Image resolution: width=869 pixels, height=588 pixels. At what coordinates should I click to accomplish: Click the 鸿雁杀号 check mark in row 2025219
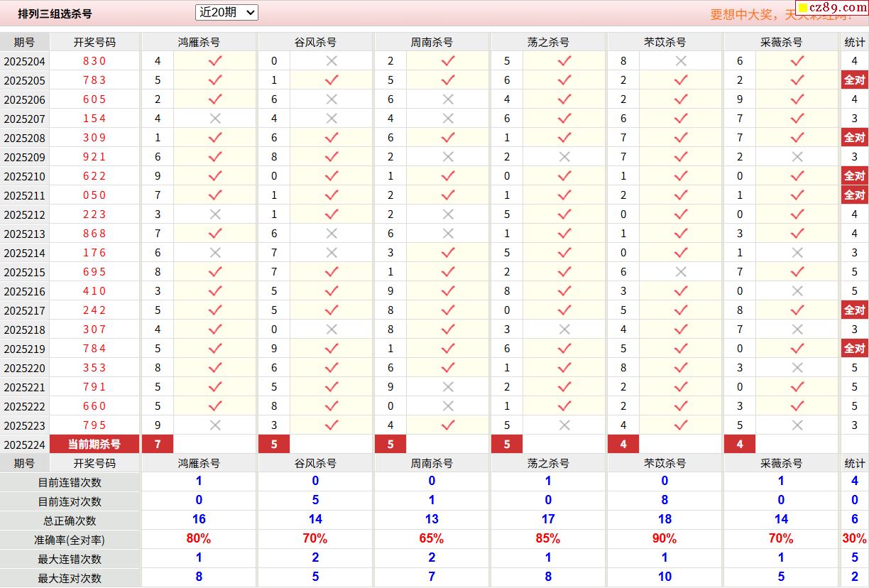(x=215, y=349)
